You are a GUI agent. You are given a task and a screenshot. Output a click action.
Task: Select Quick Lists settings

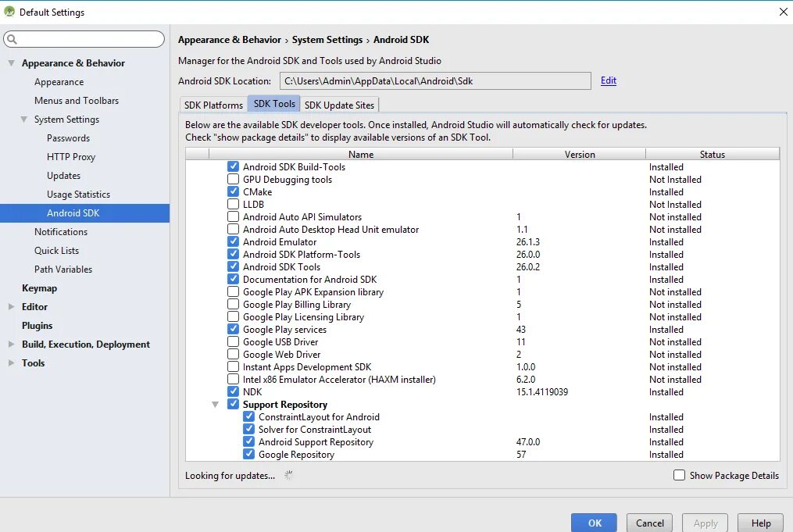[56, 250]
